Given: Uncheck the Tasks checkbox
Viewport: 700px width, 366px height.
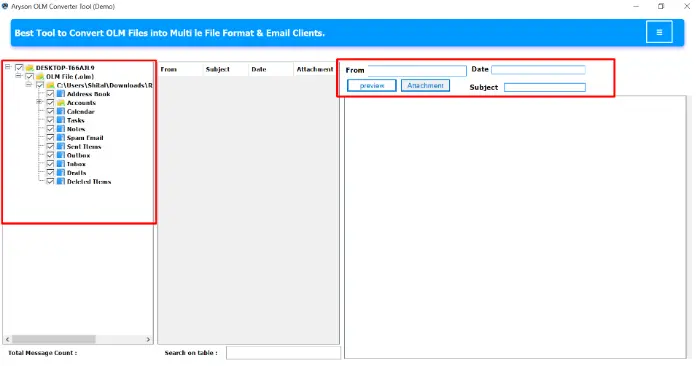Looking at the screenshot, I should click(x=50, y=121).
